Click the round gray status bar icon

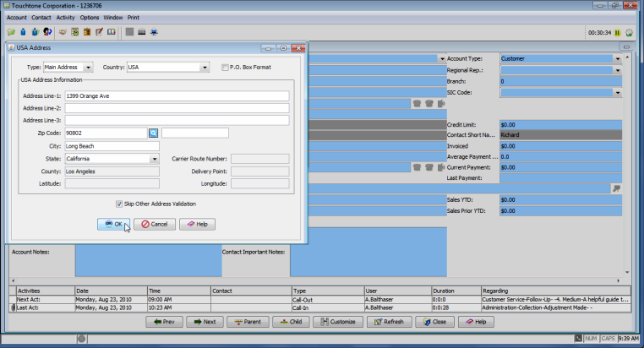click(x=82, y=339)
